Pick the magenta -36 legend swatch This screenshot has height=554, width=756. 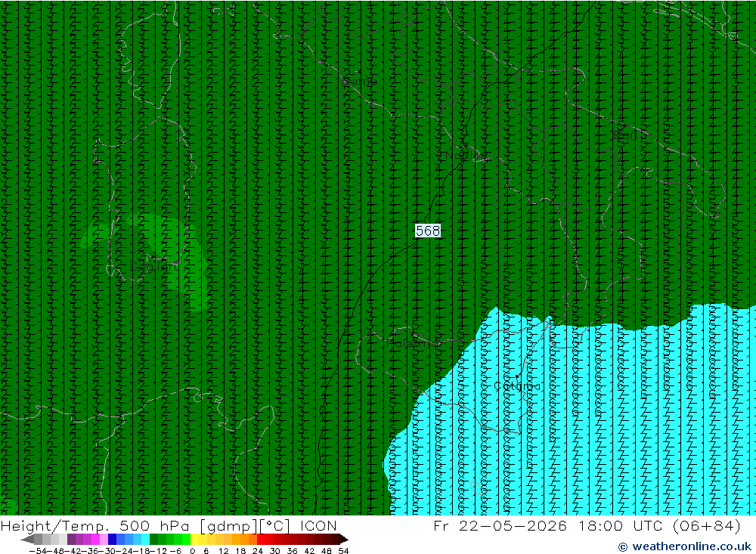(x=96, y=539)
